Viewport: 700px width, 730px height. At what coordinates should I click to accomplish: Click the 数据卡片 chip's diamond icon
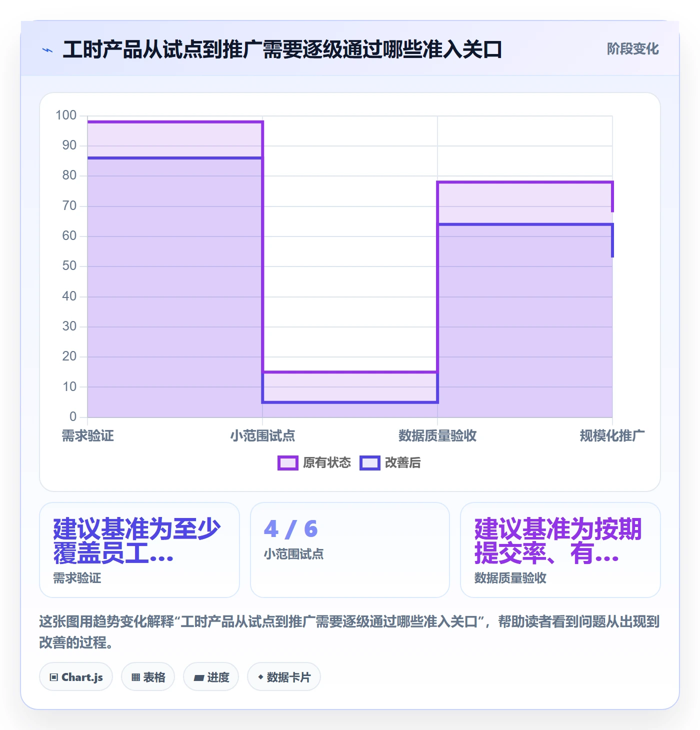pos(260,677)
